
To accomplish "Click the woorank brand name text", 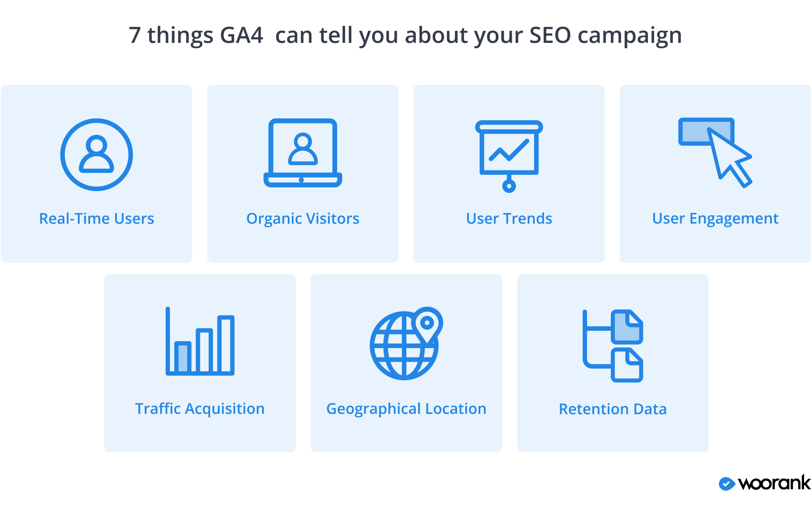I will click(774, 483).
